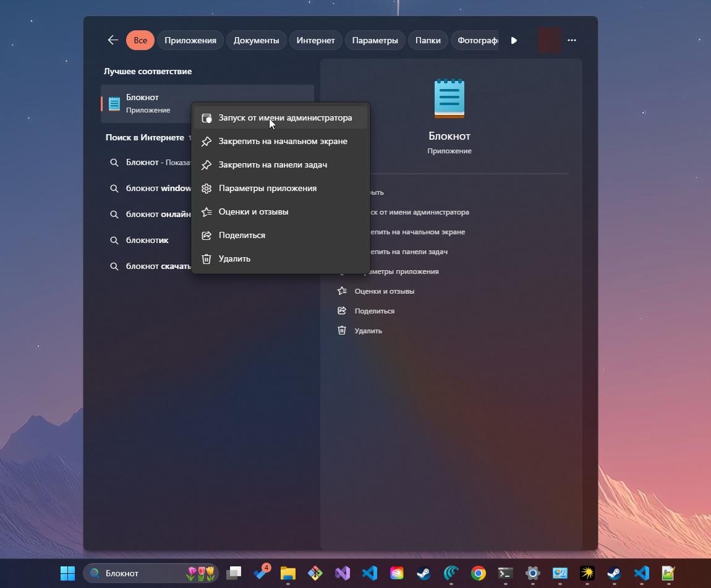
Task: Click the Блокнот app icon under Лучшее соответствие
Action: coord(114,103)
